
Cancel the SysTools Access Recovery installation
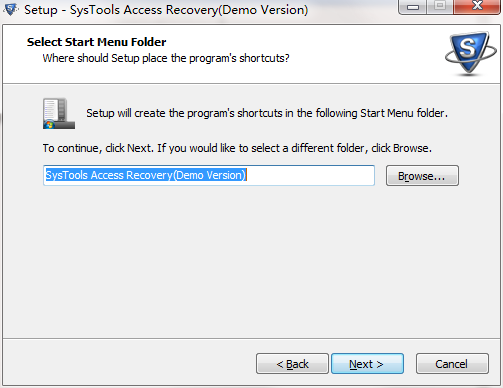(x=452, y=364)
